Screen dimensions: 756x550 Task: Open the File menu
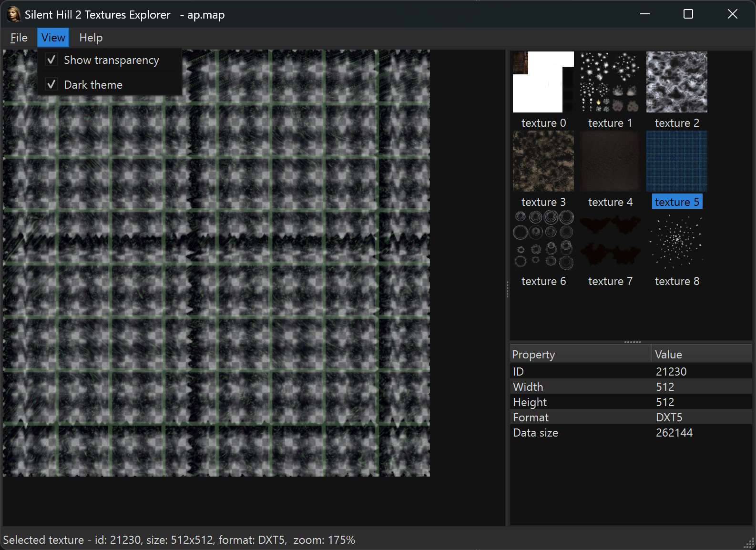[19, 38]
